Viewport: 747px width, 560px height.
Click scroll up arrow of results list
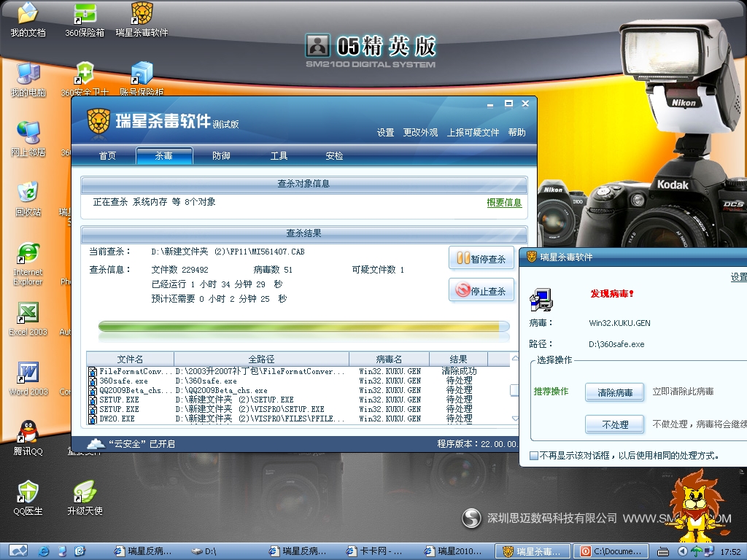point(515,357)
